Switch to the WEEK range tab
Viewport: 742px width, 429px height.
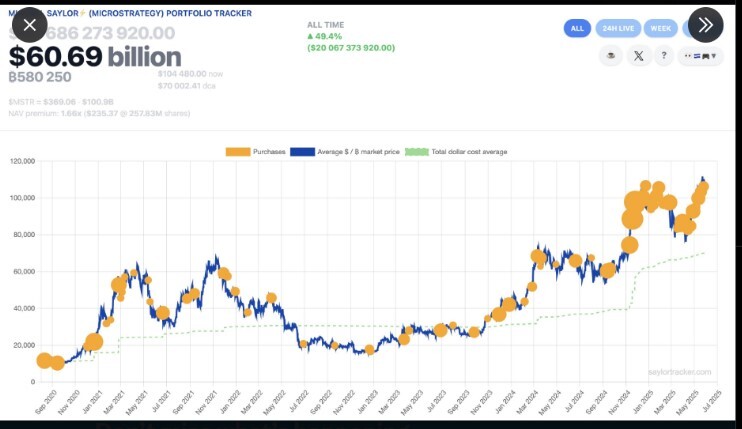[x=661, y=28]
